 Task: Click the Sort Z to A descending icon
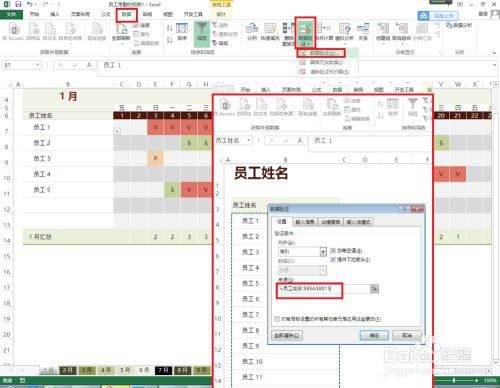170,40
